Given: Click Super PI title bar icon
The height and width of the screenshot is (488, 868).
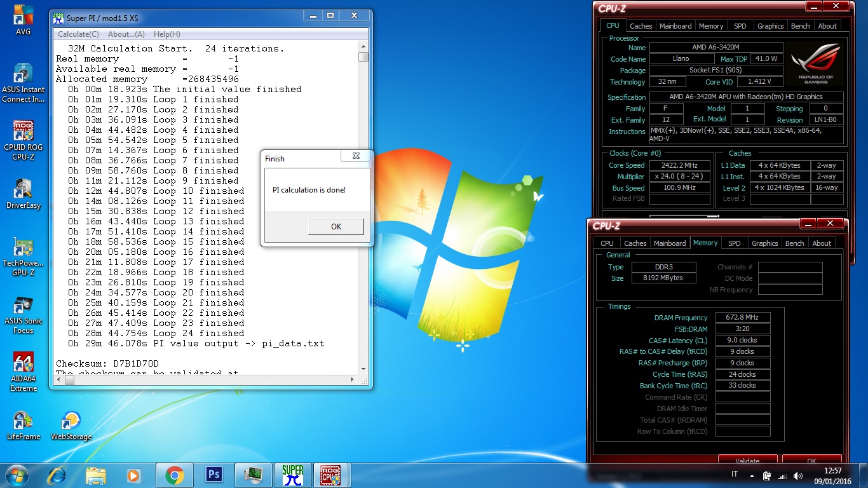Looking at the screenshot, I should point(58,18).
